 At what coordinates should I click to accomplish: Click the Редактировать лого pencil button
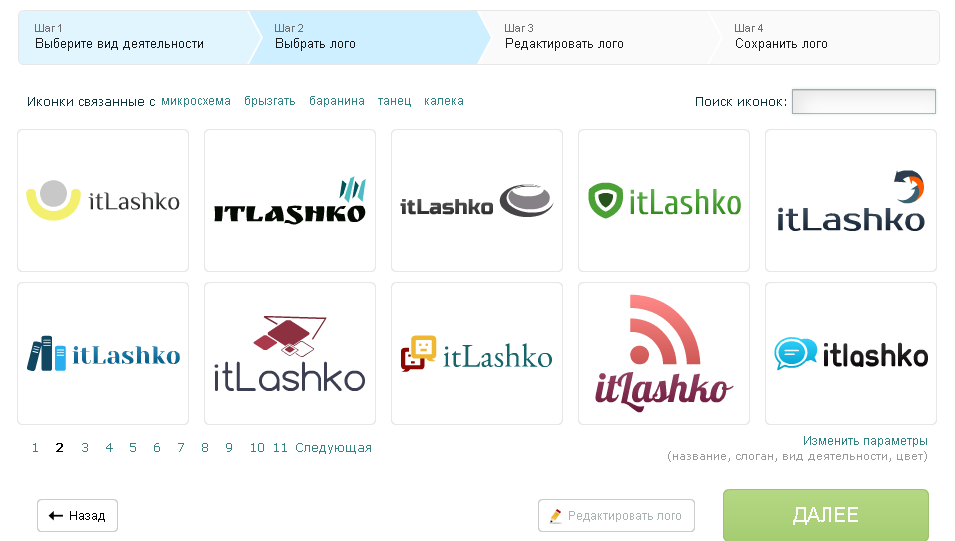[x=616, y=515]
